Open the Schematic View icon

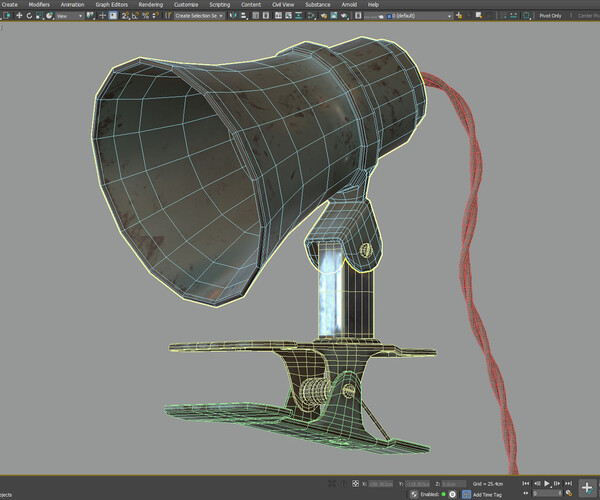298,16
